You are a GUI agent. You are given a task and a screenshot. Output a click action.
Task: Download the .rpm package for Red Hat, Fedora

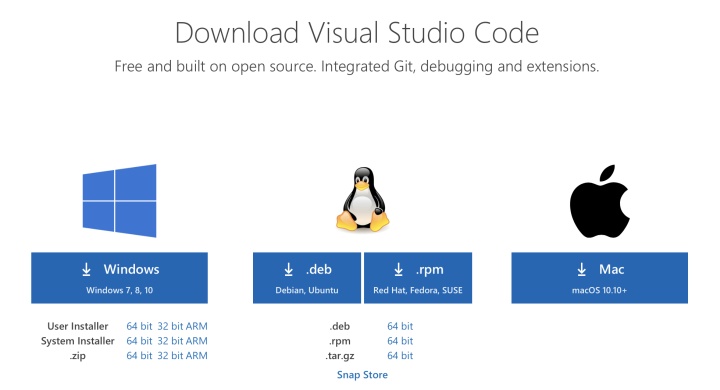click(418, 277)
